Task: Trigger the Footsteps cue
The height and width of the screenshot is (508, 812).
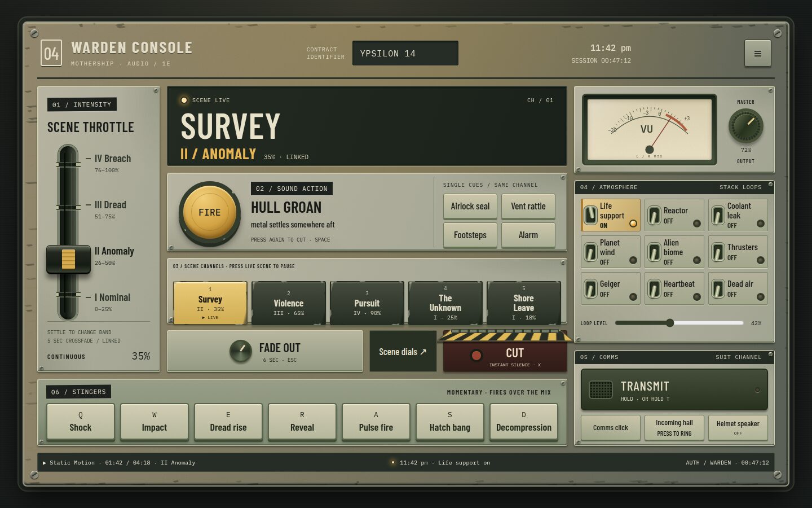Action: pyautogui.click(x=470, y=235)
